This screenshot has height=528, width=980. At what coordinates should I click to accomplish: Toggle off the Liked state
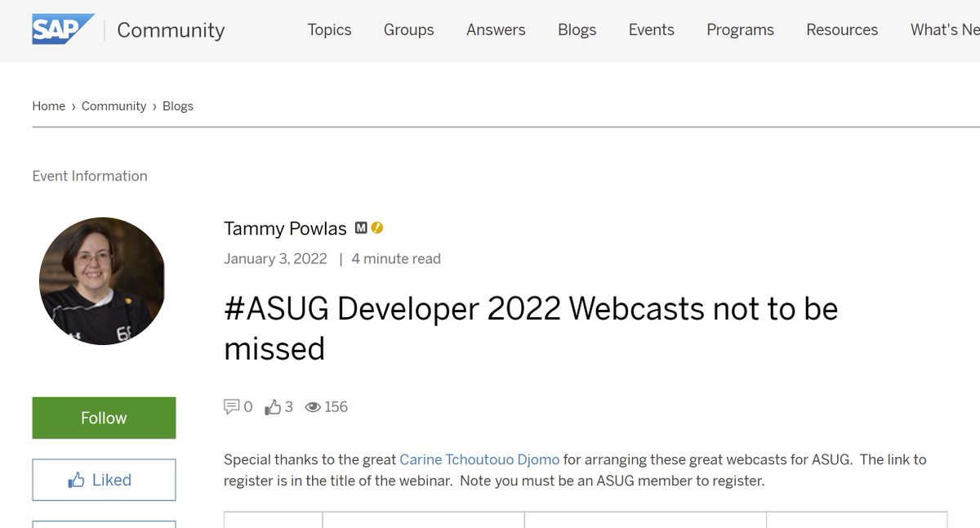pyautogui.click(x=104, y=480)
